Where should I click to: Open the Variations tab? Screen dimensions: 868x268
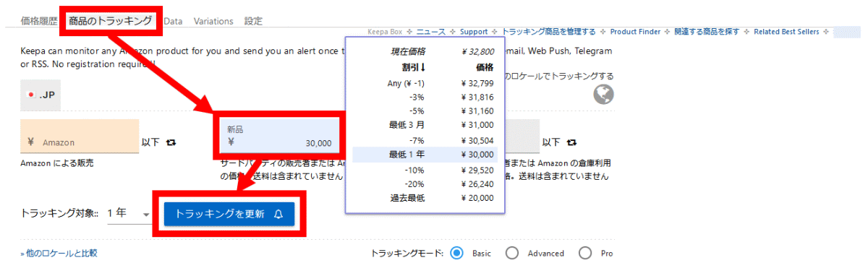click(x=213, y=21)
